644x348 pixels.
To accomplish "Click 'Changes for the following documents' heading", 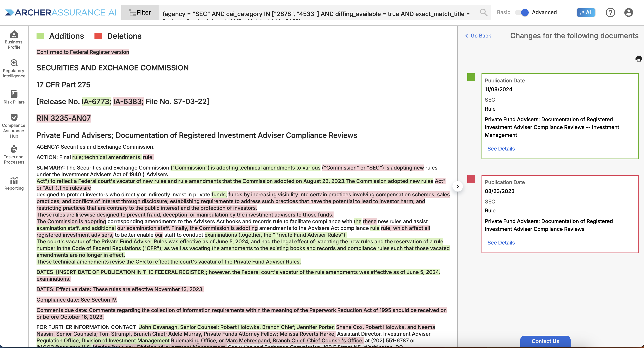I will tap(574, 35).
